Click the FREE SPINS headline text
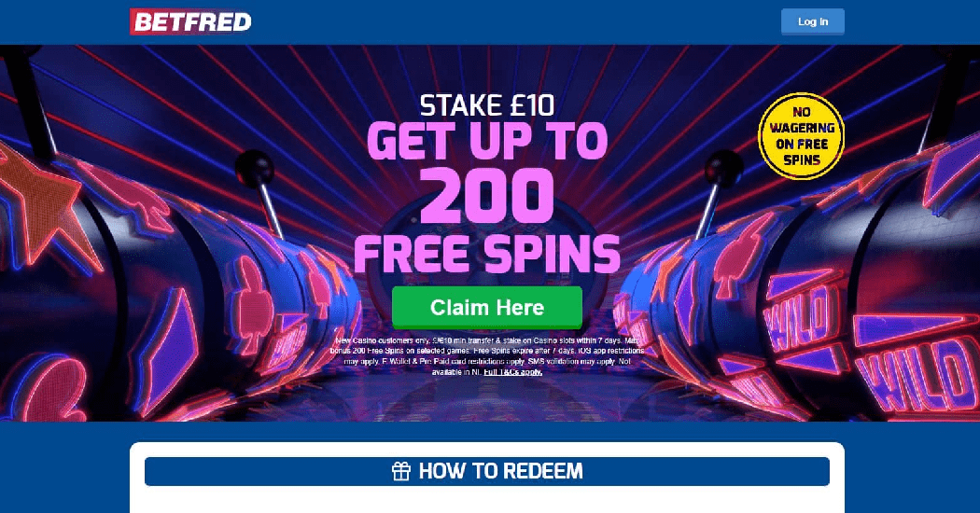 (x=487, y=254)
